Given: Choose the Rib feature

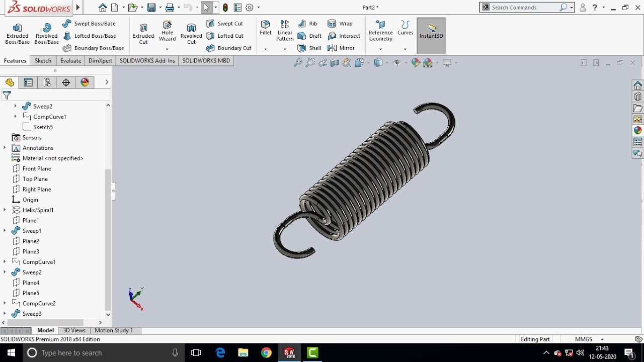Looking at the screenshot, I should tap(307, 24).
